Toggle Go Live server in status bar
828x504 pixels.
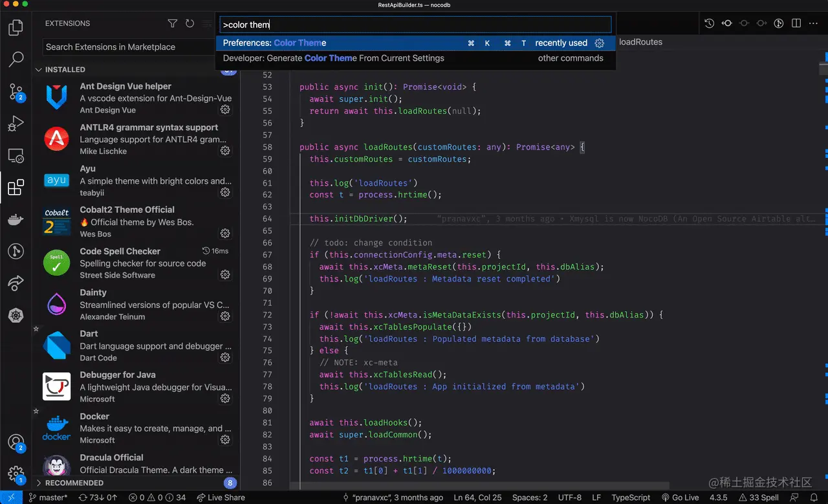pyautogui.click(x=680, y=498)
